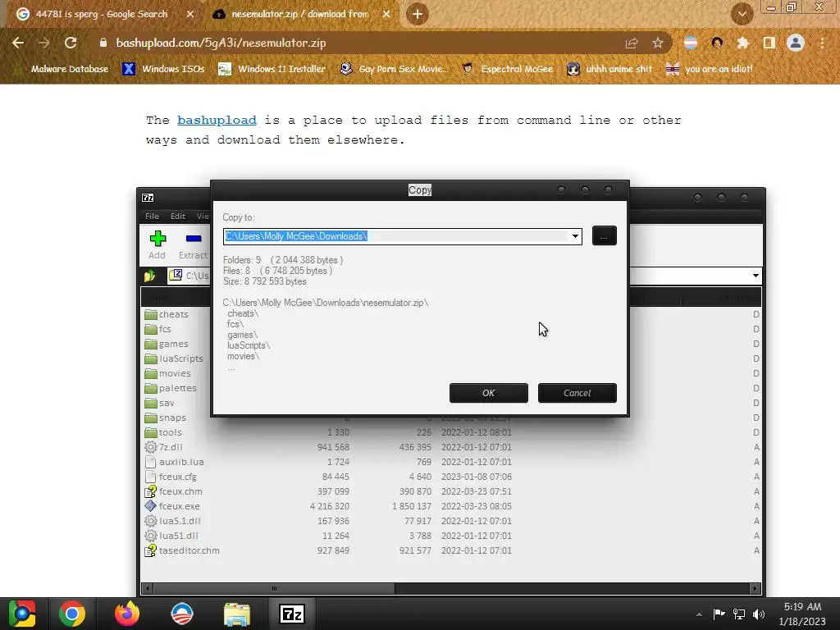Click the up-folder icon in 7-Zip address bar
Image resolution: width=840 pixels, height=630 pixels.
click(x=150, y=276)
